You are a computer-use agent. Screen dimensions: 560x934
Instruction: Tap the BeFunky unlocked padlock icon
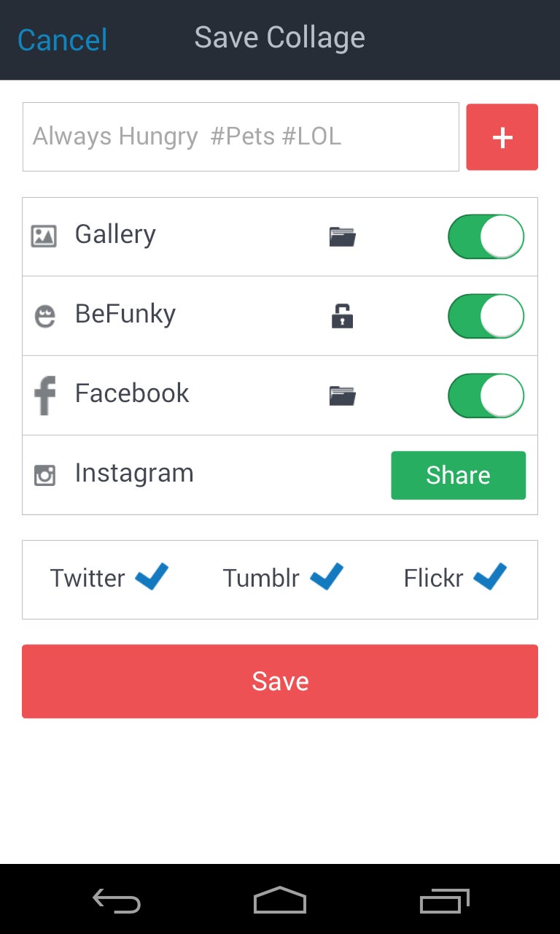tap(342, 316)
